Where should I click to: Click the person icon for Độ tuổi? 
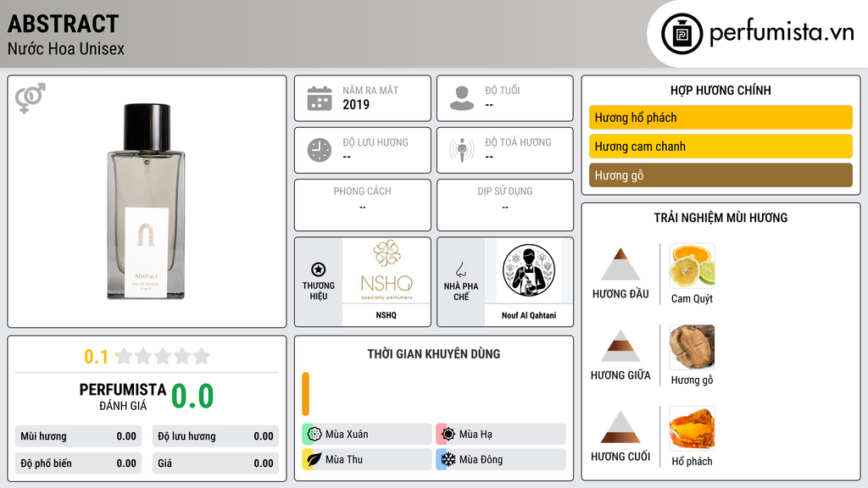tap(462, 98)
